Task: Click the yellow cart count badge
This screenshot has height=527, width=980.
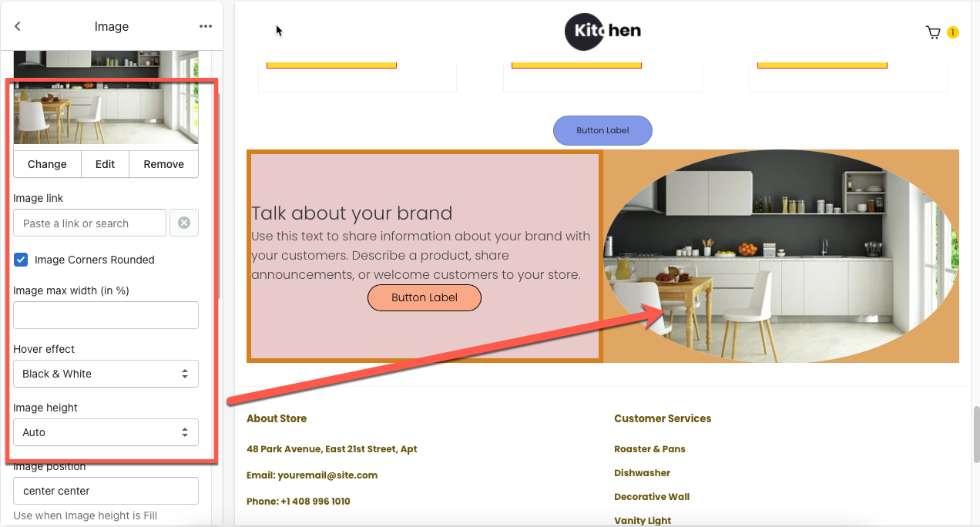Action: pos(953,32)
